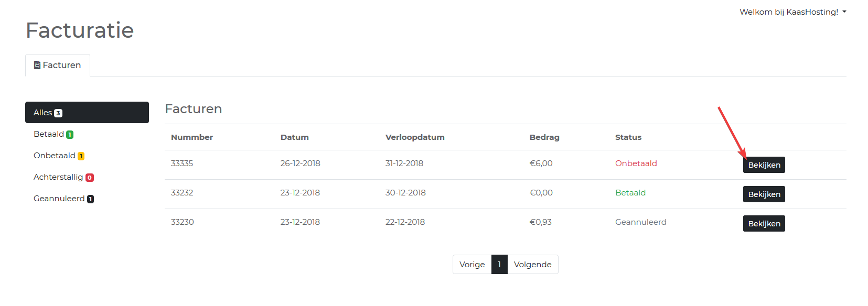The image size is (868, 306).
Task: View invoice 33335 with Bekijken button
Action: (x=764, y=165)
